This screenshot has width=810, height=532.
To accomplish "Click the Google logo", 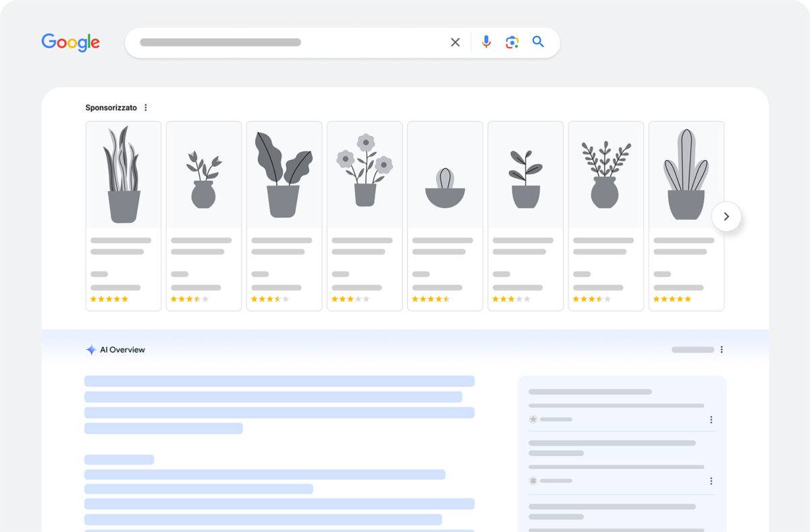I will click(70, 43).
